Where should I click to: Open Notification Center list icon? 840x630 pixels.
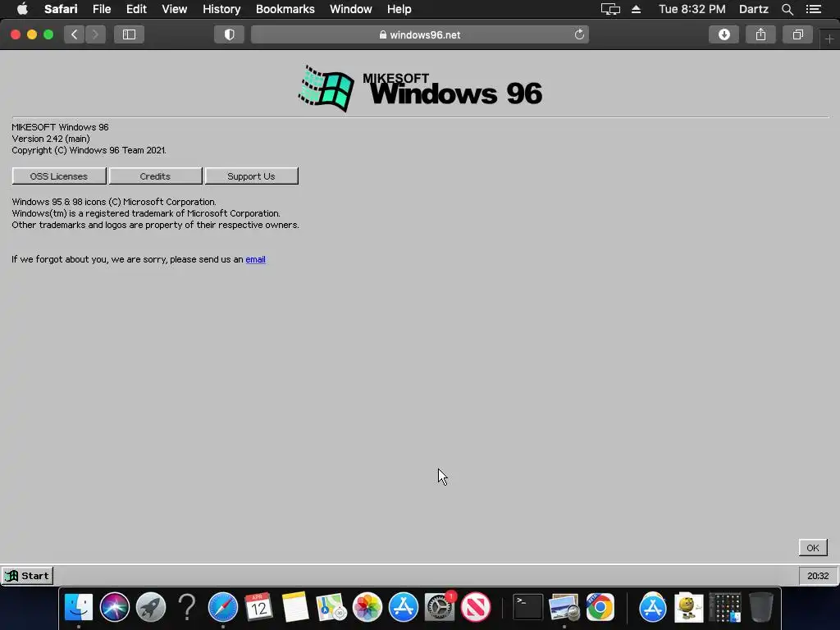[x=814, y=9]
